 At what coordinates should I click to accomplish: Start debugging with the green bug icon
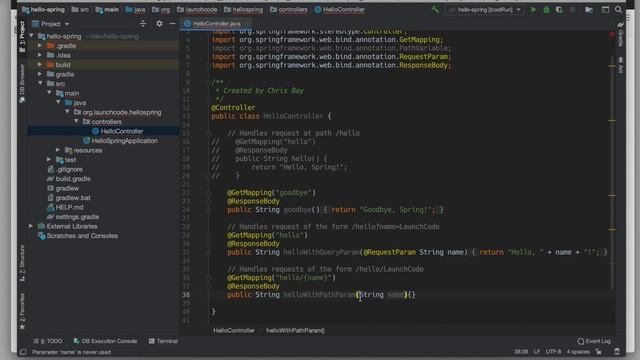(x=546, y=9)
